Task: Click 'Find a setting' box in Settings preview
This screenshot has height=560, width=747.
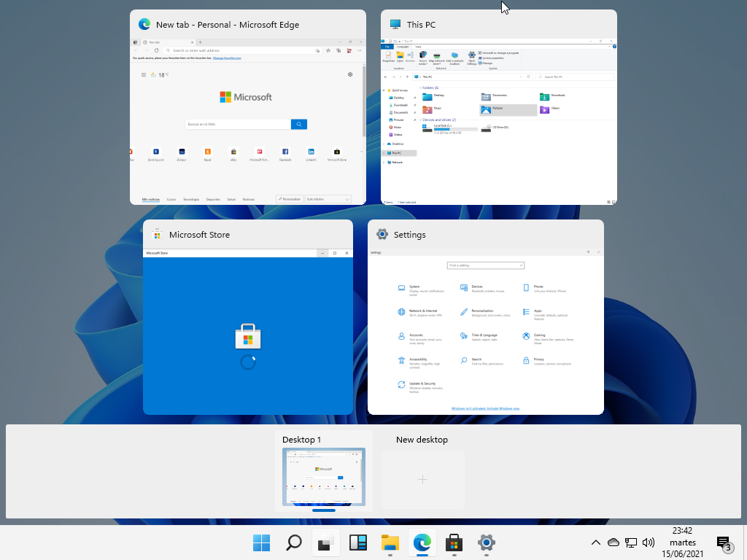Action: (485, 265)
